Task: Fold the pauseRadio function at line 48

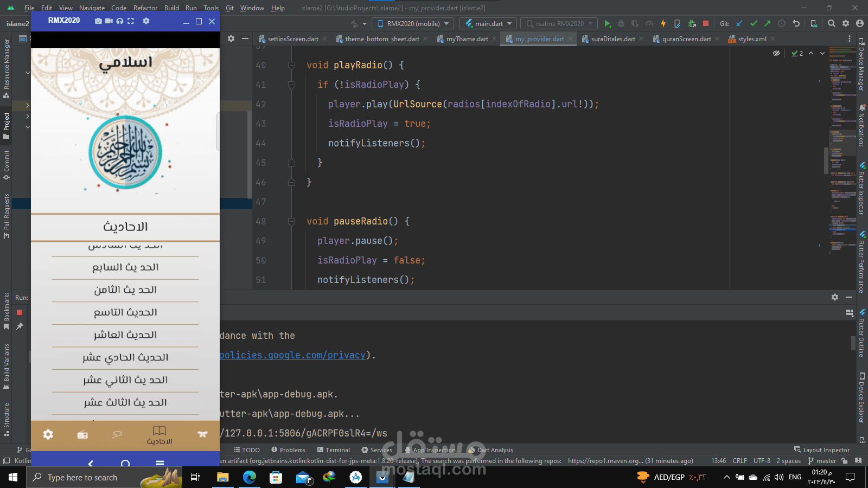Action: [291, 221]
